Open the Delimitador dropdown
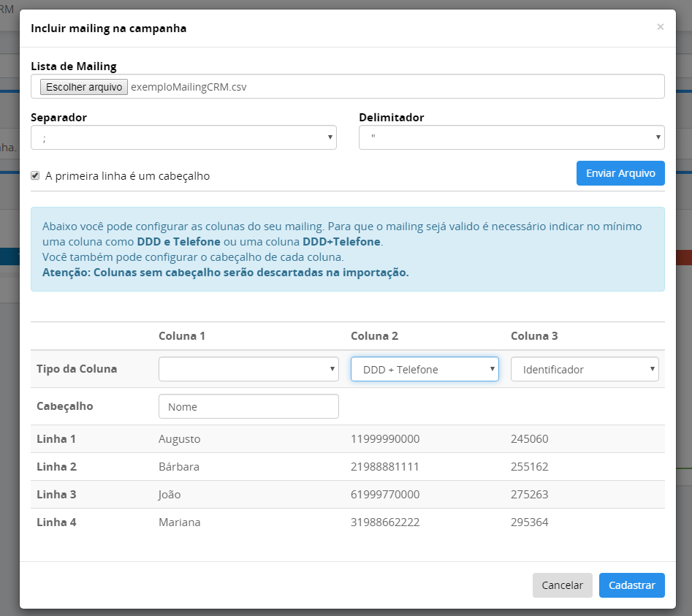 click(512, 137)
